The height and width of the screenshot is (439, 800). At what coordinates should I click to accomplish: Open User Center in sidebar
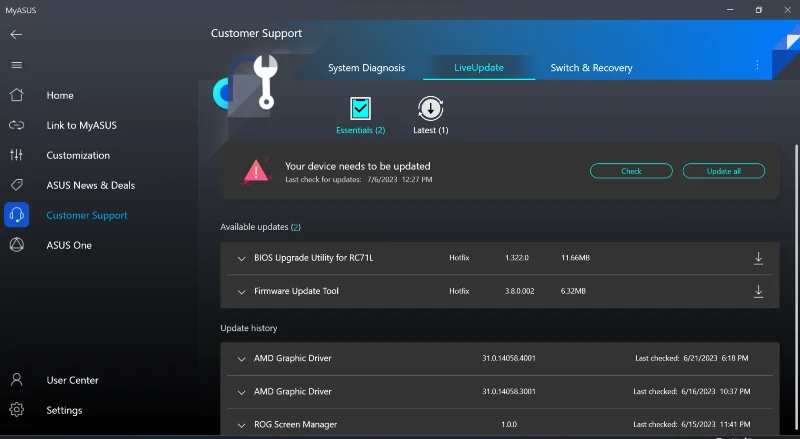click(72, 380)
